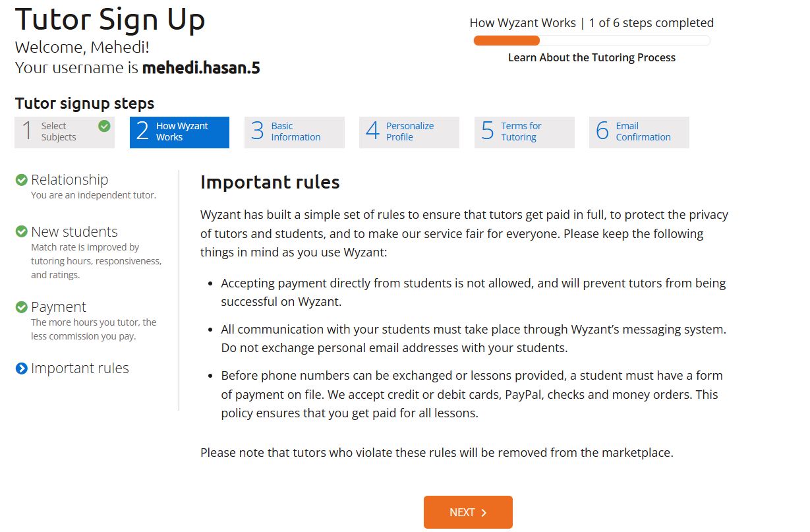Click the orange progress bar
Screen dimensions: 810x532
[x=506, y=40]
